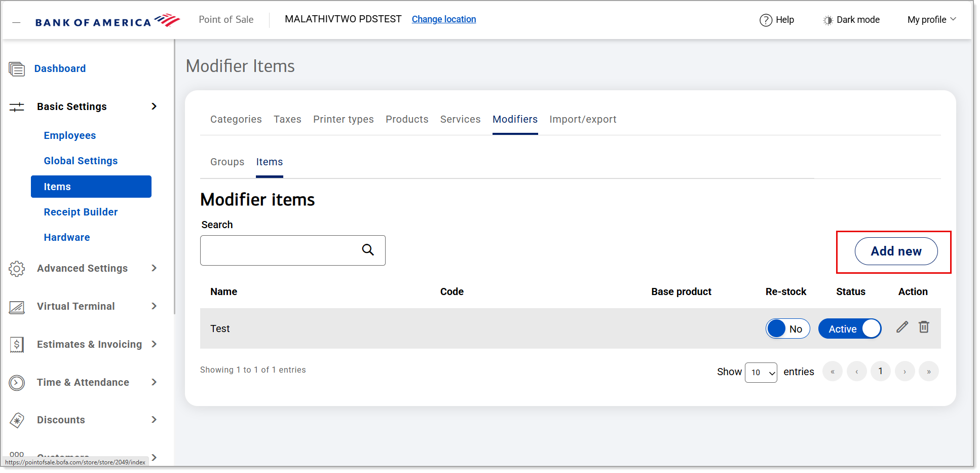
Task: Sort table by Code column header
Action: point(452,292)
